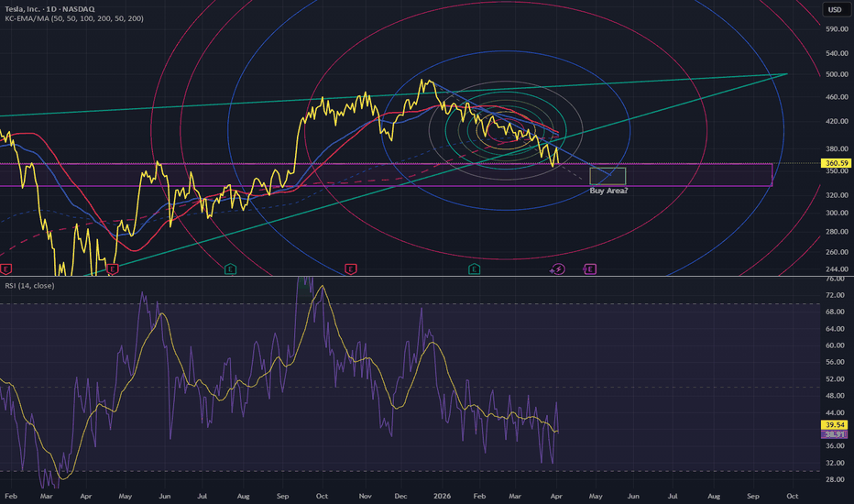Click the 2026 label on time axis

[443, 497]
